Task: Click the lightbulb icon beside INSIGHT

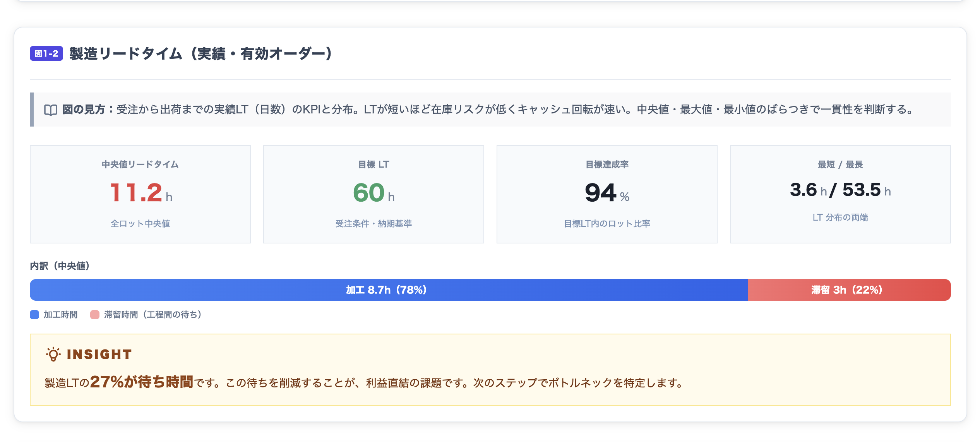Action: click(53, 354)
